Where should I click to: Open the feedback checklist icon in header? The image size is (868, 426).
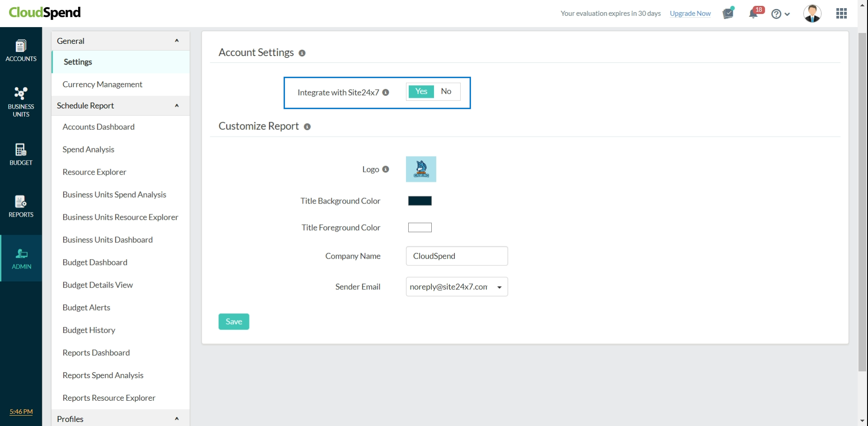(728, 13)
